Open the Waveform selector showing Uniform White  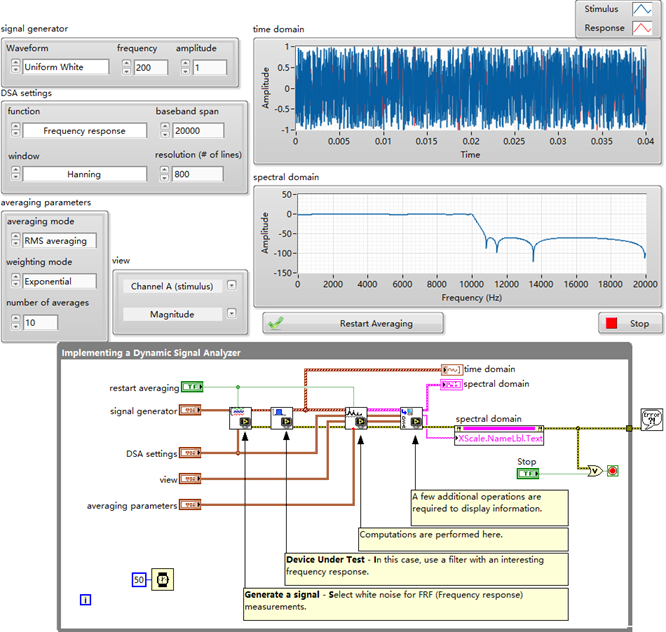66,68
